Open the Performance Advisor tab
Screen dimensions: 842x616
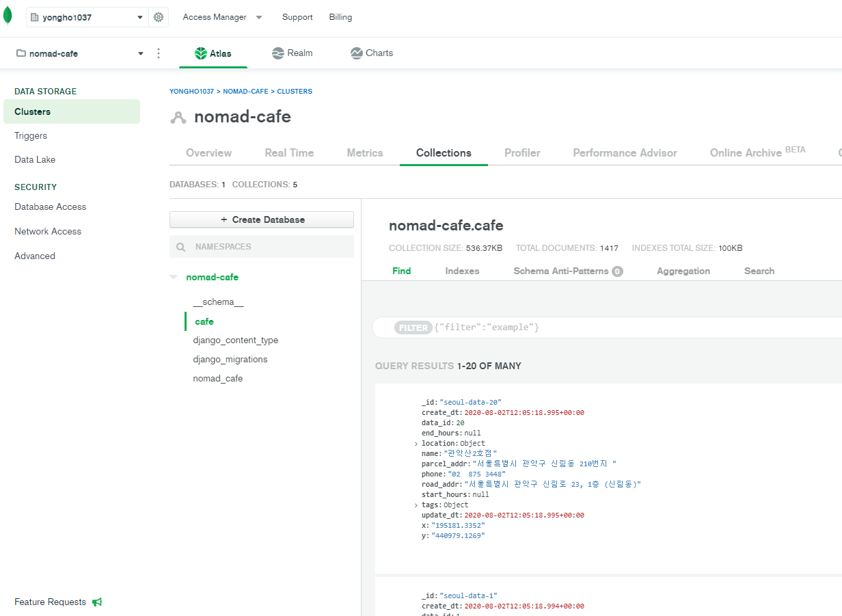(625, 152)
